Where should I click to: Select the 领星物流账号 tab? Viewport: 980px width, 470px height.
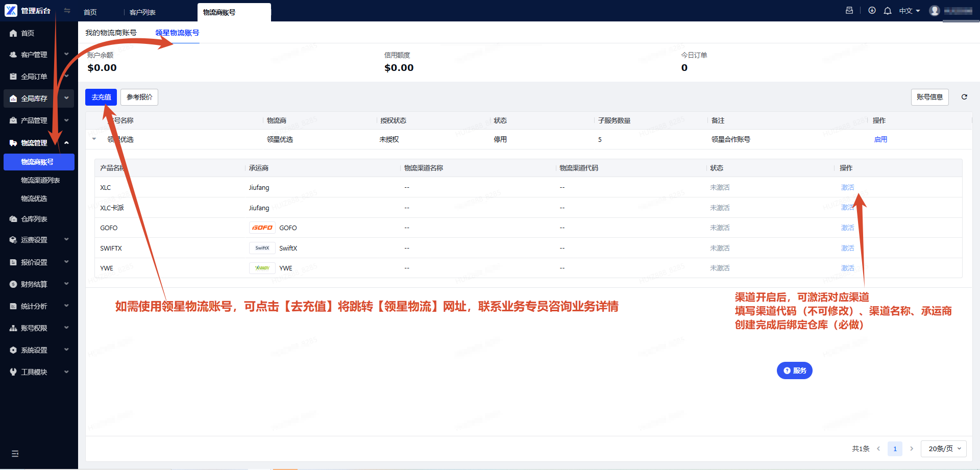177,33
